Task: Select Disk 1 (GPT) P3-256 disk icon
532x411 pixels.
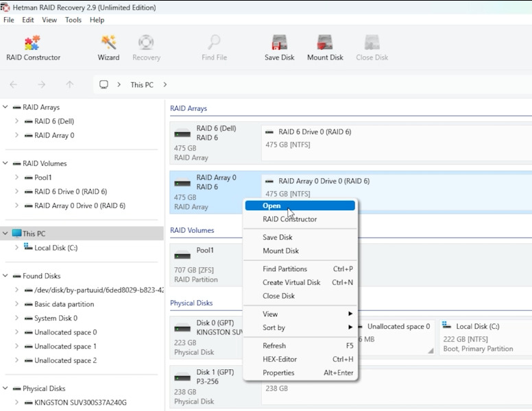Action: [182, 377]
